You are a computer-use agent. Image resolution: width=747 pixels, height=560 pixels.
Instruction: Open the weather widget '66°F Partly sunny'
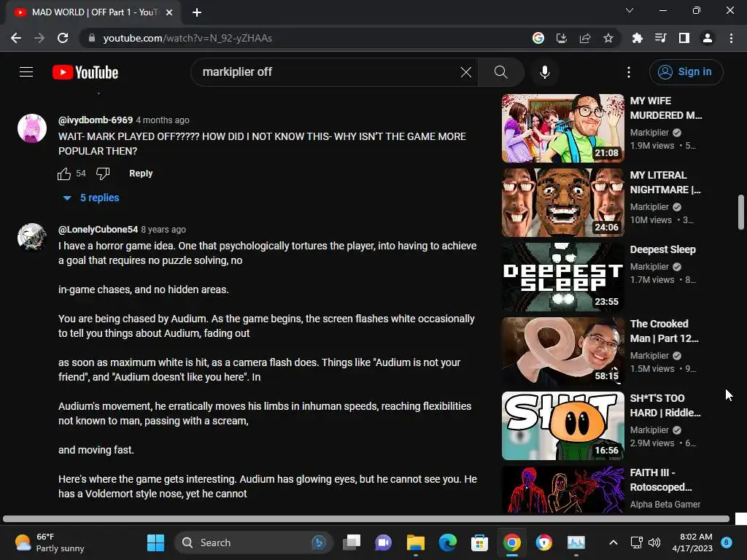tap(50, 542)
